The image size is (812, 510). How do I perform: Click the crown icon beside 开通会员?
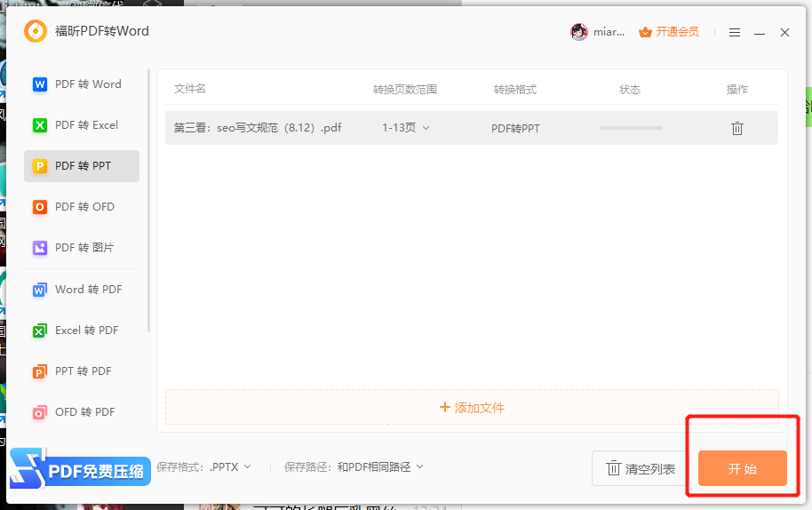645,32
